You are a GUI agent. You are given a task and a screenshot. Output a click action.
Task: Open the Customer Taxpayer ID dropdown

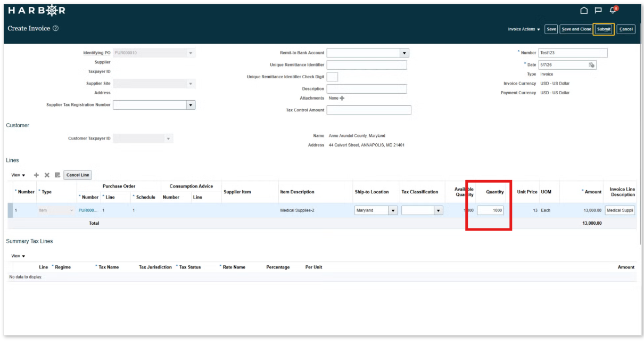tap(169, 138)
